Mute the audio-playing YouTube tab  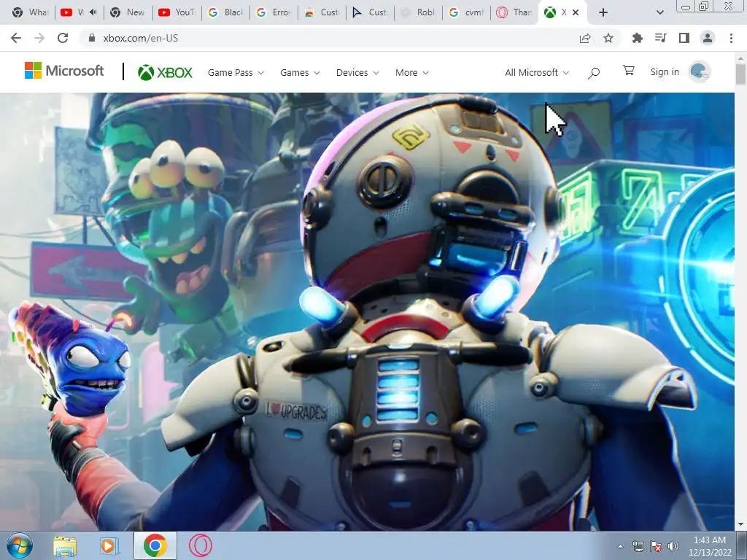[93, 12]
